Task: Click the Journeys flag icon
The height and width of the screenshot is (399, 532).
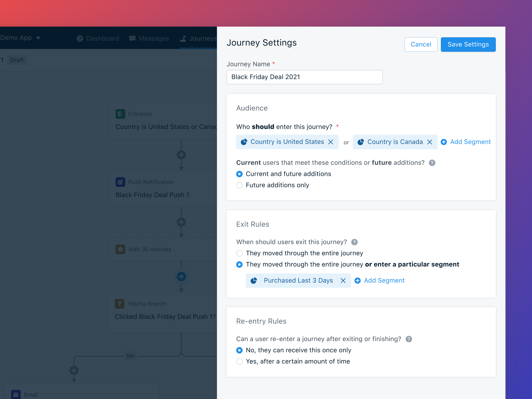Action: coord(183,39)
